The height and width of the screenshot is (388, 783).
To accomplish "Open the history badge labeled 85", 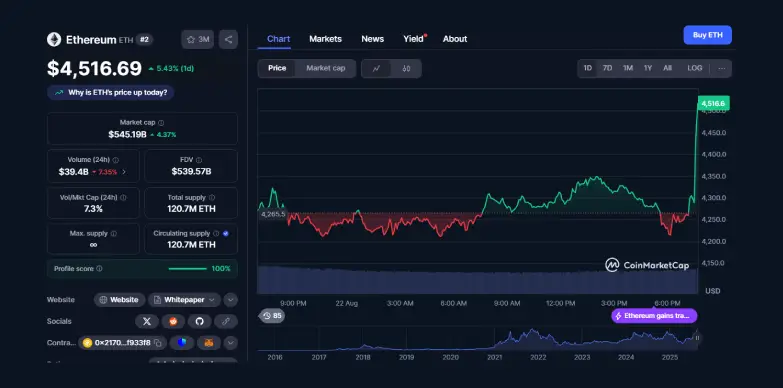I will tap(272, 316).
